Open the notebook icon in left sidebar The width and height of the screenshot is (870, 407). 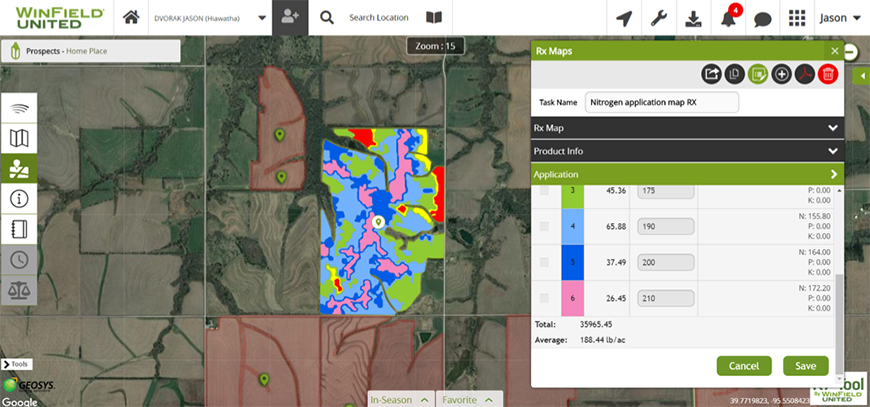click(x=19, y=229)
